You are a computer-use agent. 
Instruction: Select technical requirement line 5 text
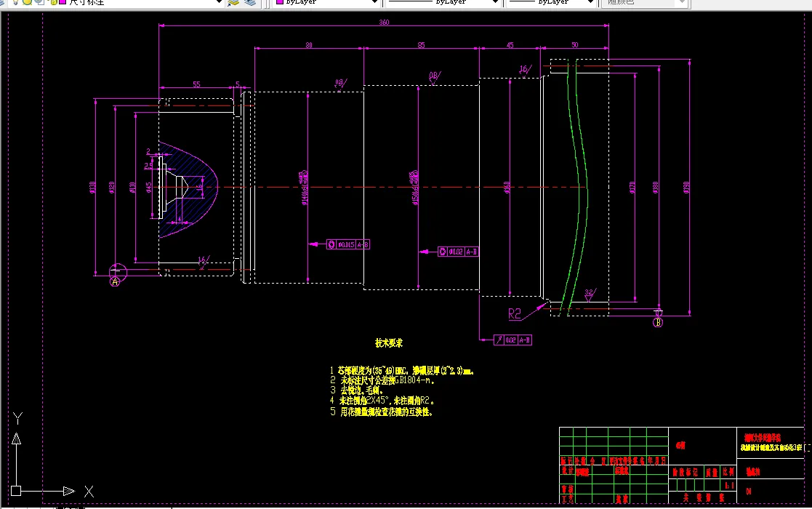tap(382, 412)
